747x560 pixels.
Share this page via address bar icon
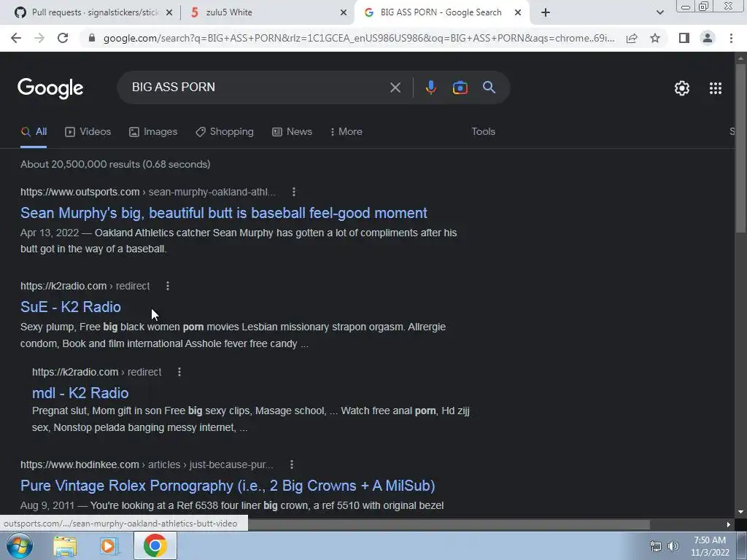(x=632, y=38)
